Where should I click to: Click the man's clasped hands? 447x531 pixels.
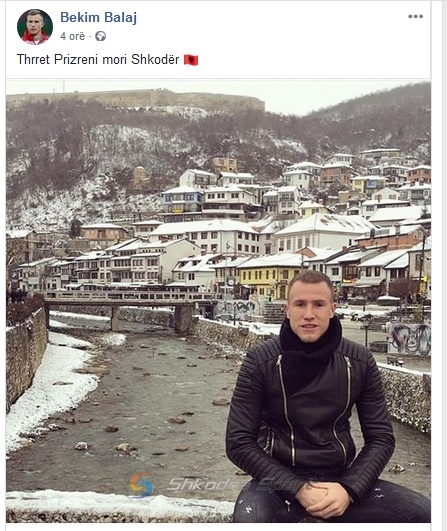[322, 498]
